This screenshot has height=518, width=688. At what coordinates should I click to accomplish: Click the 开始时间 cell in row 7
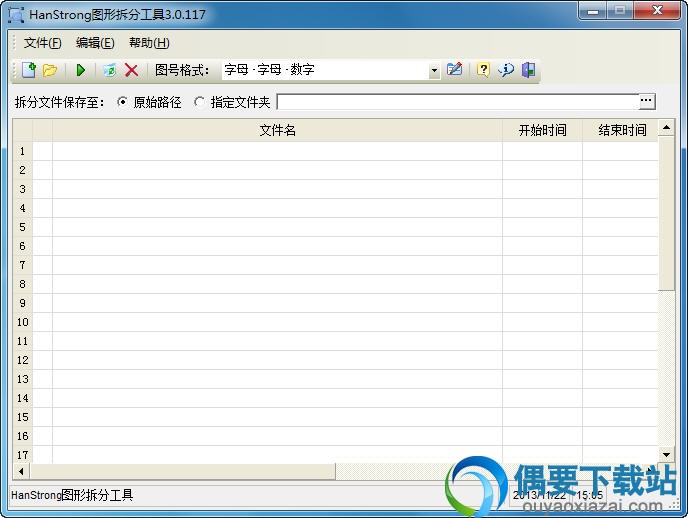(542, 265)
